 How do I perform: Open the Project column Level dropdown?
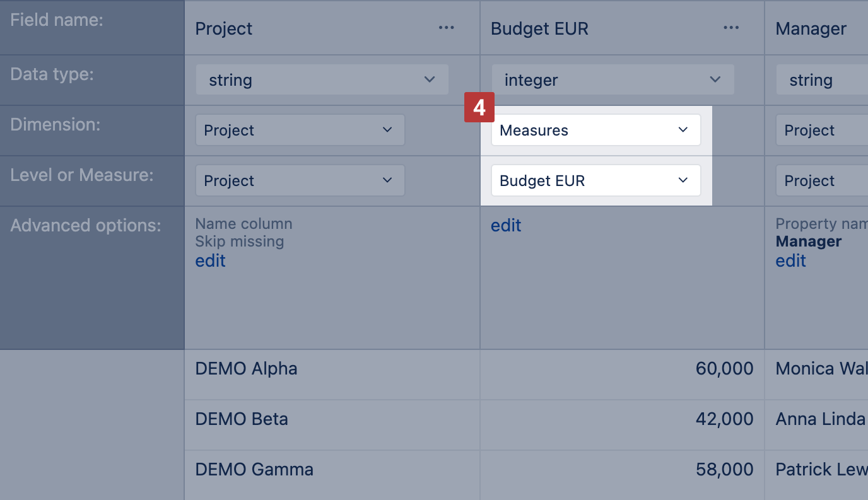(x=300, y=181)
